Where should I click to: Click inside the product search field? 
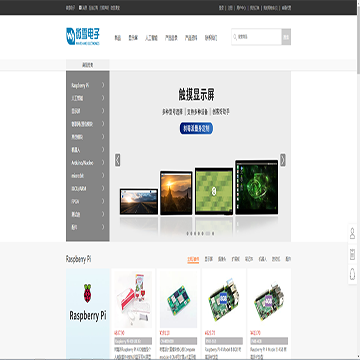click(x=257, y=37)
